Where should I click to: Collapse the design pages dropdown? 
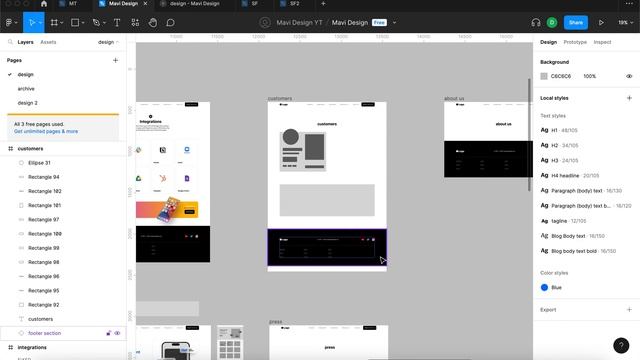(x=109, y=42)
